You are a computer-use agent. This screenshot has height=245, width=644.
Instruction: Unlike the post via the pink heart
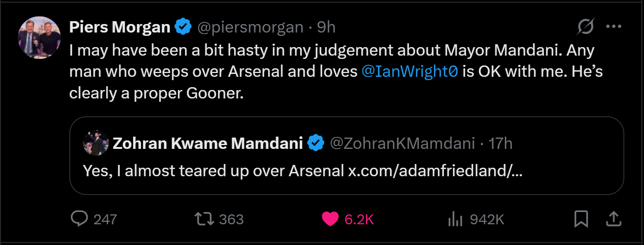330,219
